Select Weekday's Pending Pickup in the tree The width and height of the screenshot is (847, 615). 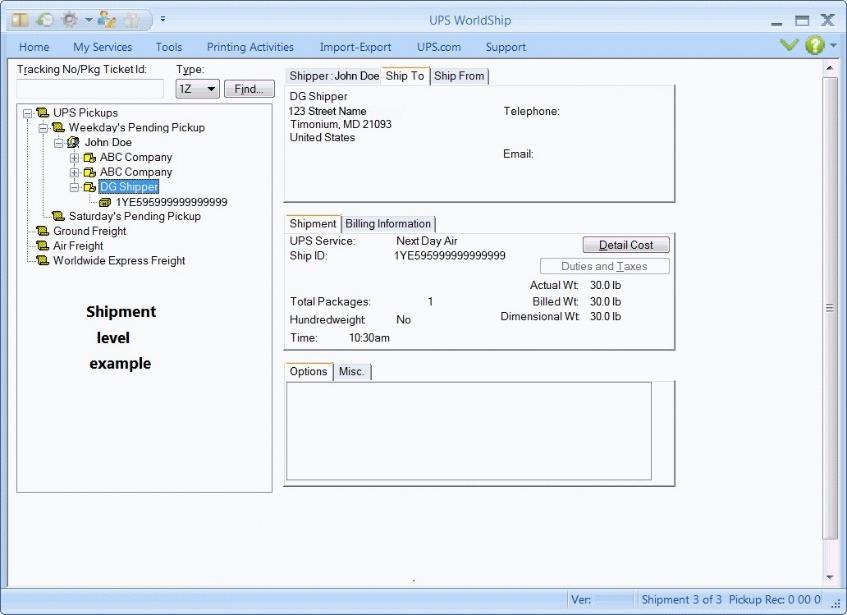[137, 127]
